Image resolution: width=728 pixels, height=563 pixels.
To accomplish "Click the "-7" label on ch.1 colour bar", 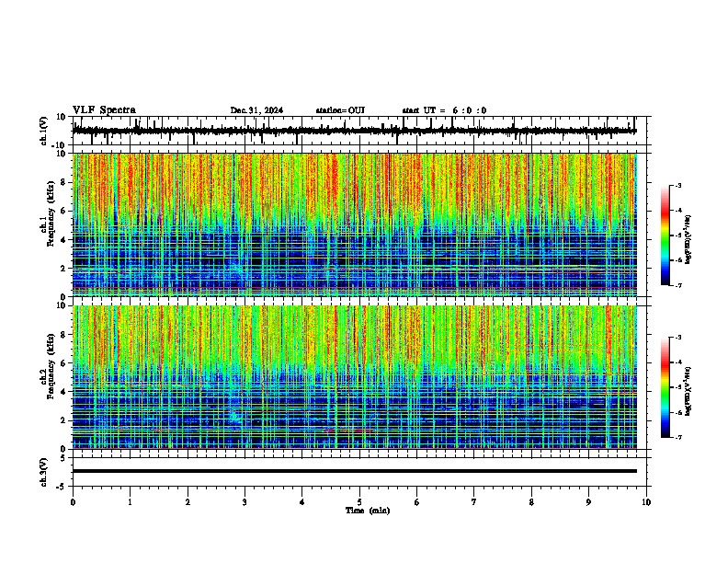I will (x=678, y=285).
